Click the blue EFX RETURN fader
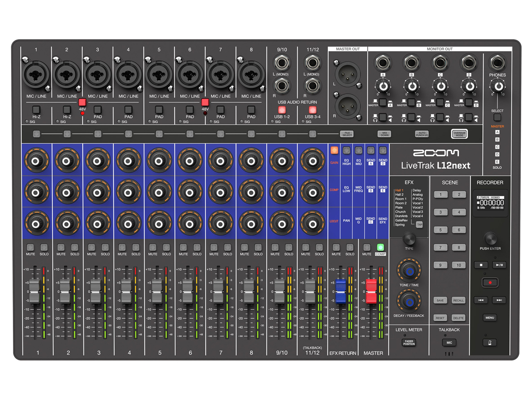Viewport: 532px width, 399px height. point(341,291)
